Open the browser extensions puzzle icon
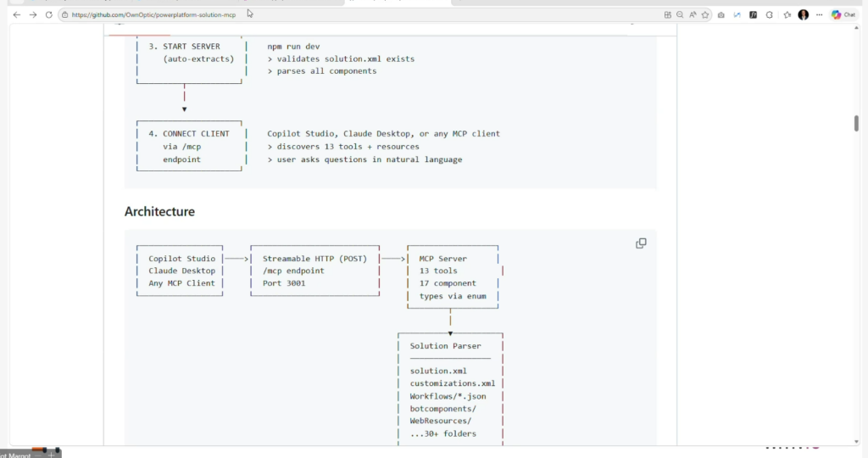 pos(770,14)
